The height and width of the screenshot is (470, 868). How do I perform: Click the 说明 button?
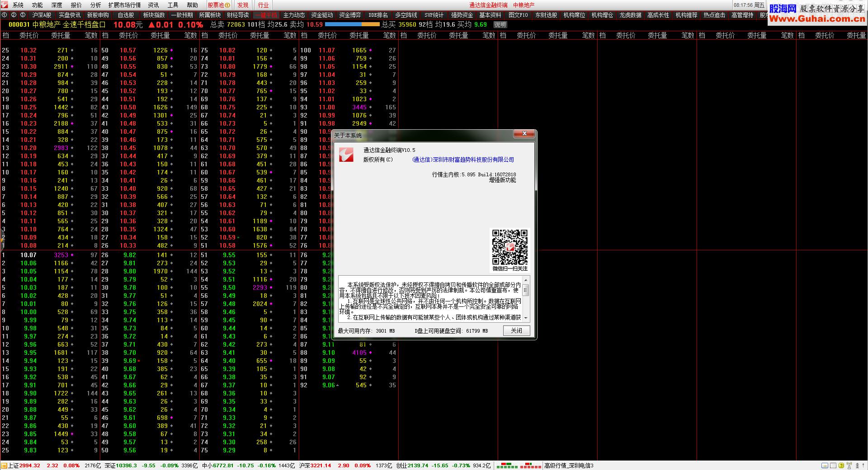pyautogui.click(x=500, y=25)
